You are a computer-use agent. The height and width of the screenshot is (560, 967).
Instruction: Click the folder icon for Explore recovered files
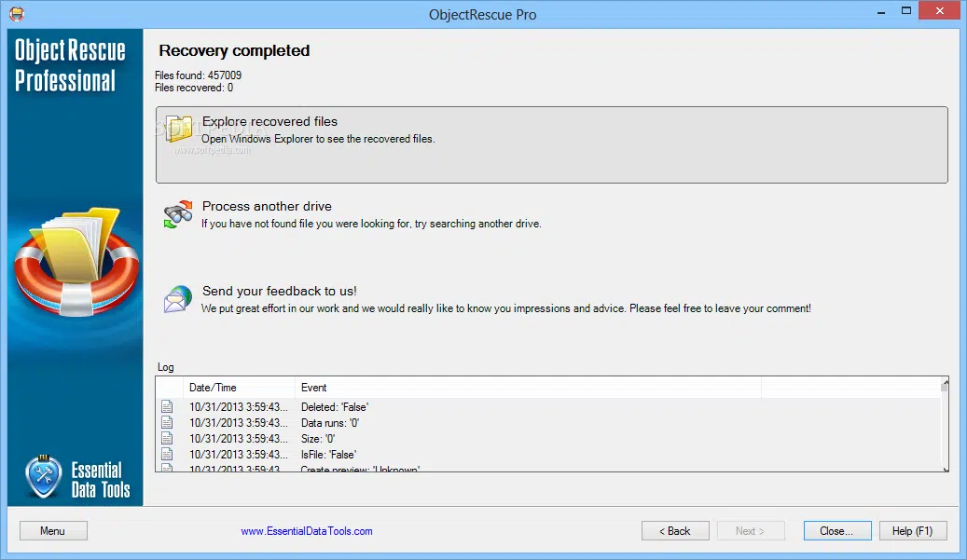(x=179, y=129)
